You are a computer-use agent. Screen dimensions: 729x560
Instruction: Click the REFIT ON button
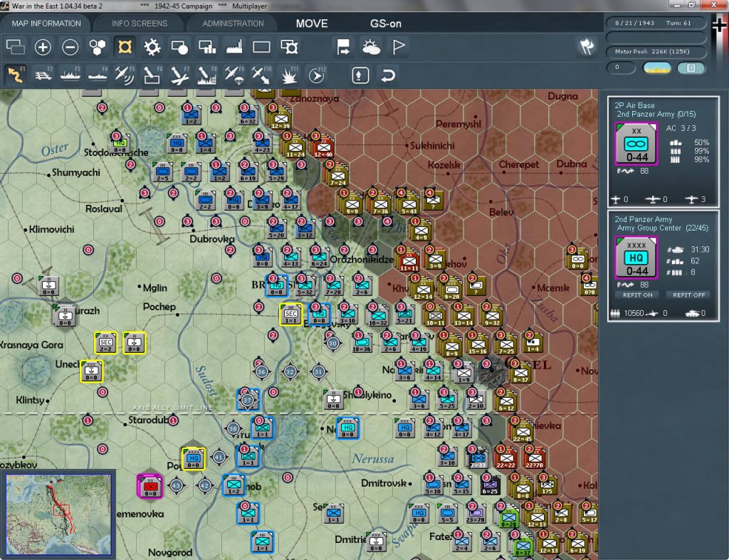637,295
